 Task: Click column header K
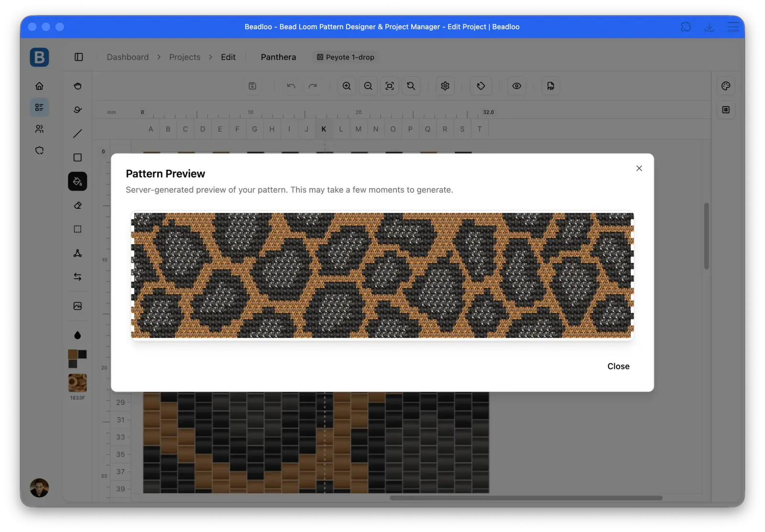coord(324,129)
